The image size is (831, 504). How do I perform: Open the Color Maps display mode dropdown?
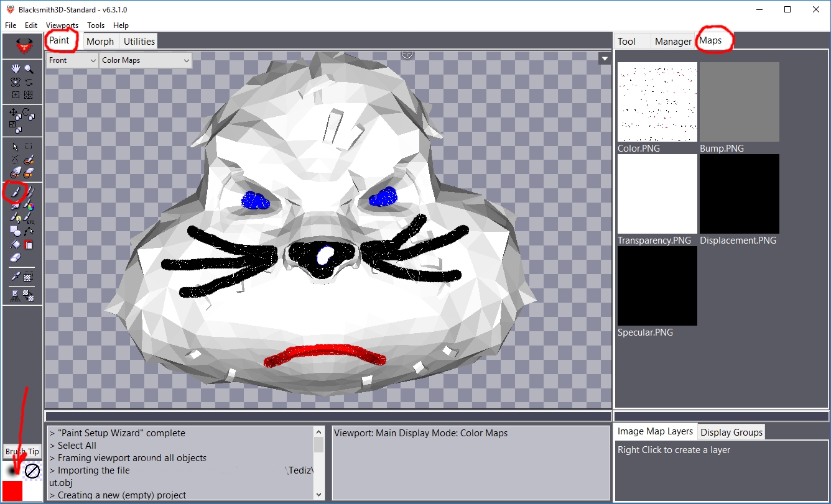click(146, 60)
